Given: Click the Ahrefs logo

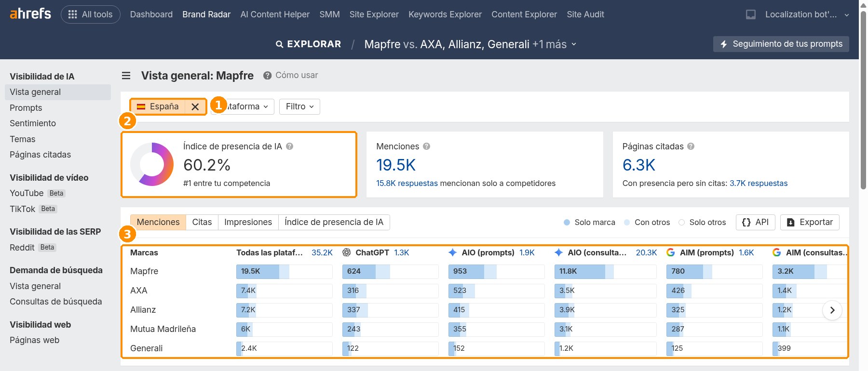Looking at the screenshot, I should pos(30,14).
